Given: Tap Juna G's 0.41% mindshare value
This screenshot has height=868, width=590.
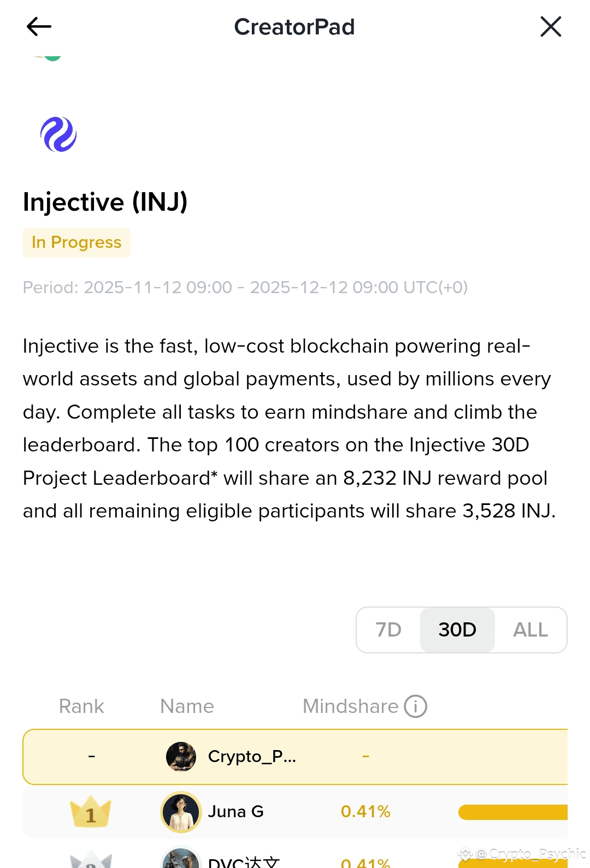Looking at the screenshot, I should coord(365,812).
